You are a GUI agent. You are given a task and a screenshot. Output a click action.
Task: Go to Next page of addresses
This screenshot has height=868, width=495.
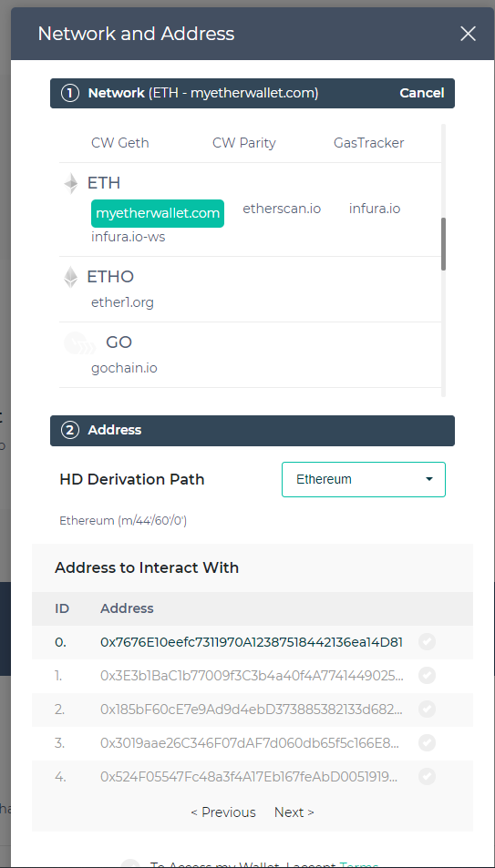pos(294,812)
